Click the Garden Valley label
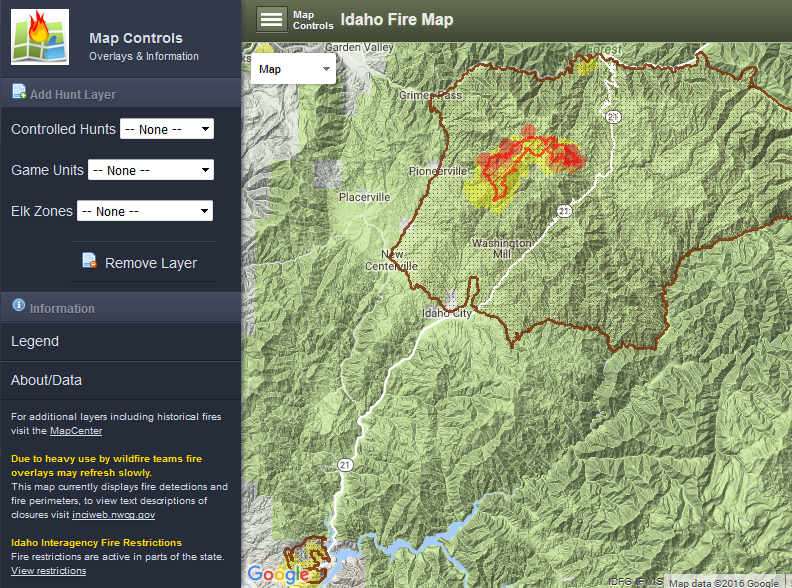The width and height of the screenshot is (792, 588). tap(359, 47)
